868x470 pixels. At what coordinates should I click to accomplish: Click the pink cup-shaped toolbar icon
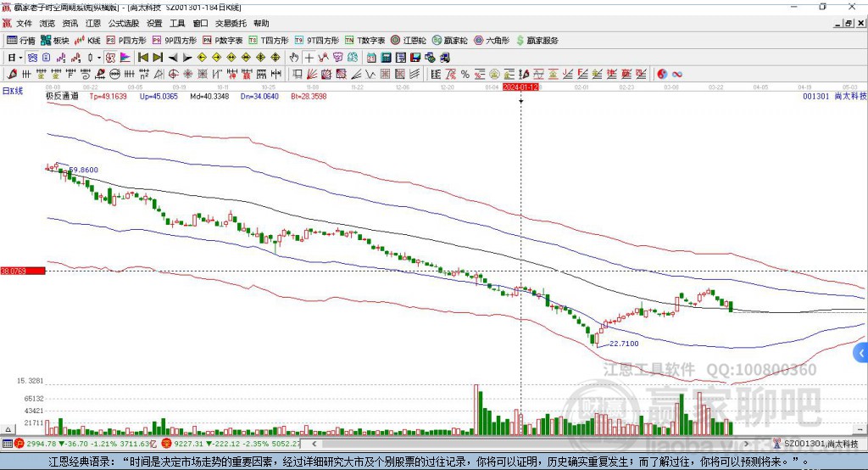click(337, 58)
